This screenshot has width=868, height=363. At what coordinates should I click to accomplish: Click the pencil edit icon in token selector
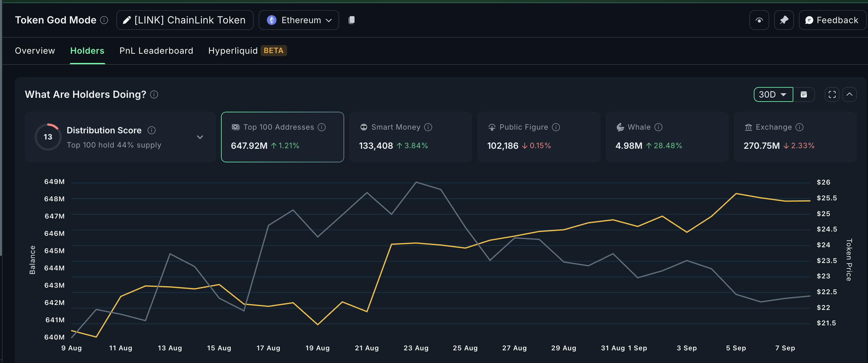tap(126, 20)
